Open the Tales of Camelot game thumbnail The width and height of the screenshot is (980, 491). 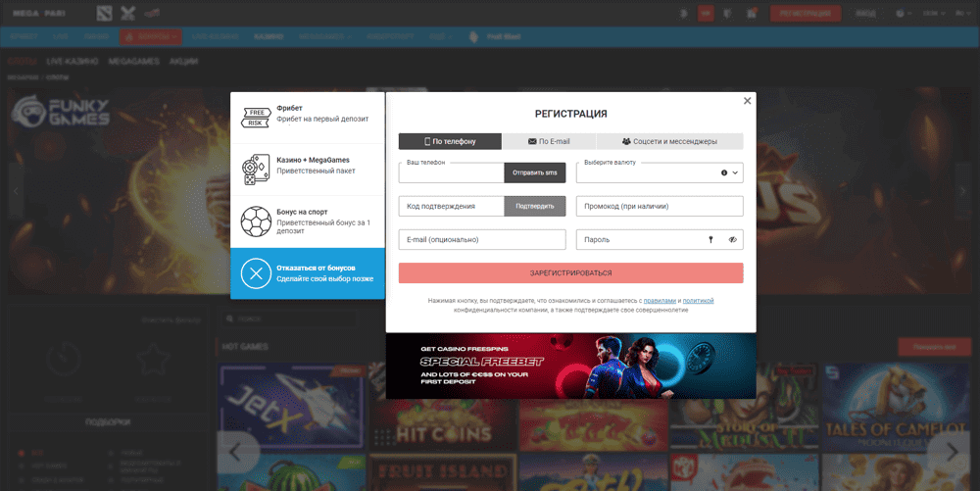pyautogui.click(x=896, y=408)
